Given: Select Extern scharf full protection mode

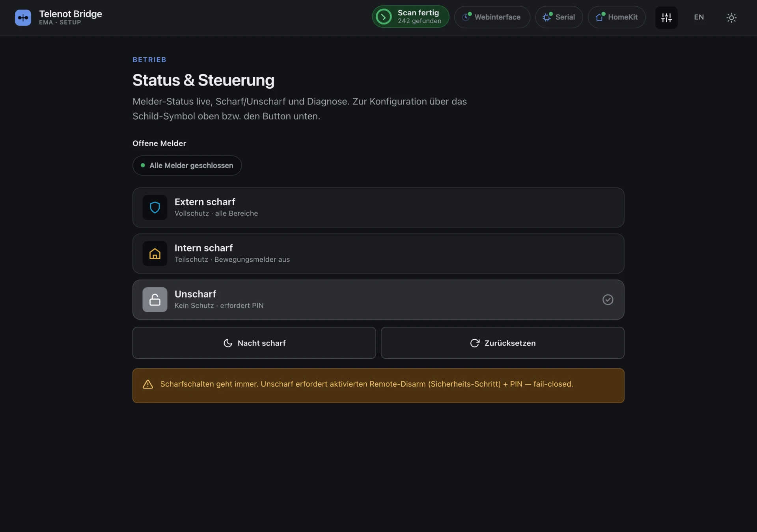Looking at the screenshot, I should [378, 207].
